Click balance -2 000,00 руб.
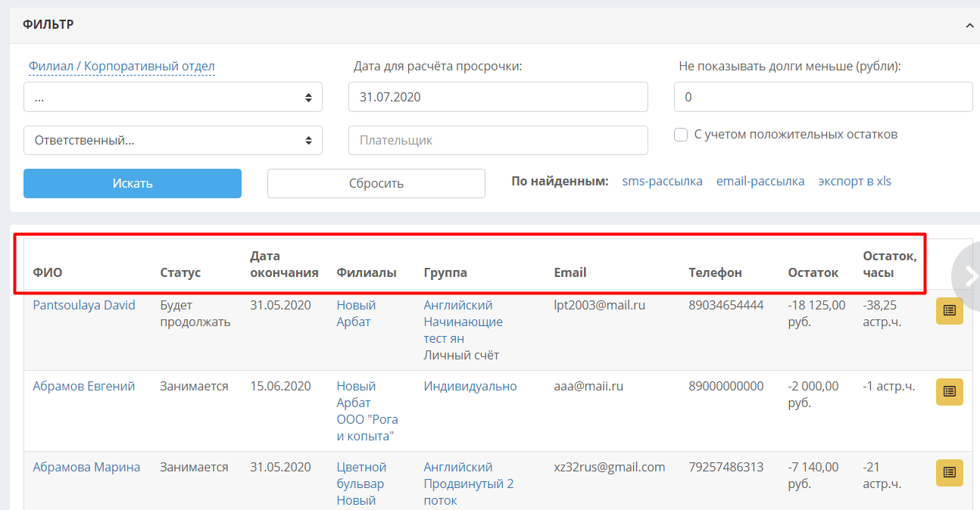The width and height of the screenshot is (980, 510). click(x=813, y=394)
